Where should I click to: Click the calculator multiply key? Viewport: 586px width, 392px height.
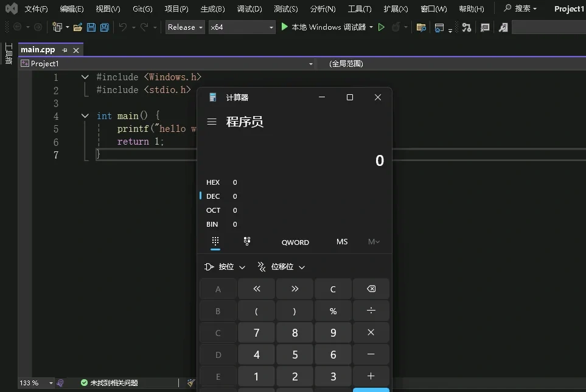(371, 332)
